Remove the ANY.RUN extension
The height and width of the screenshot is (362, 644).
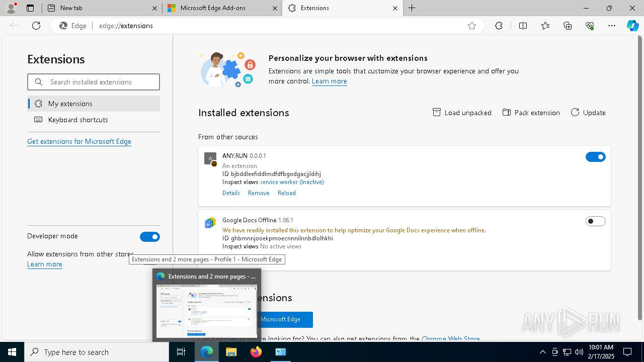[x=259, y=193]
